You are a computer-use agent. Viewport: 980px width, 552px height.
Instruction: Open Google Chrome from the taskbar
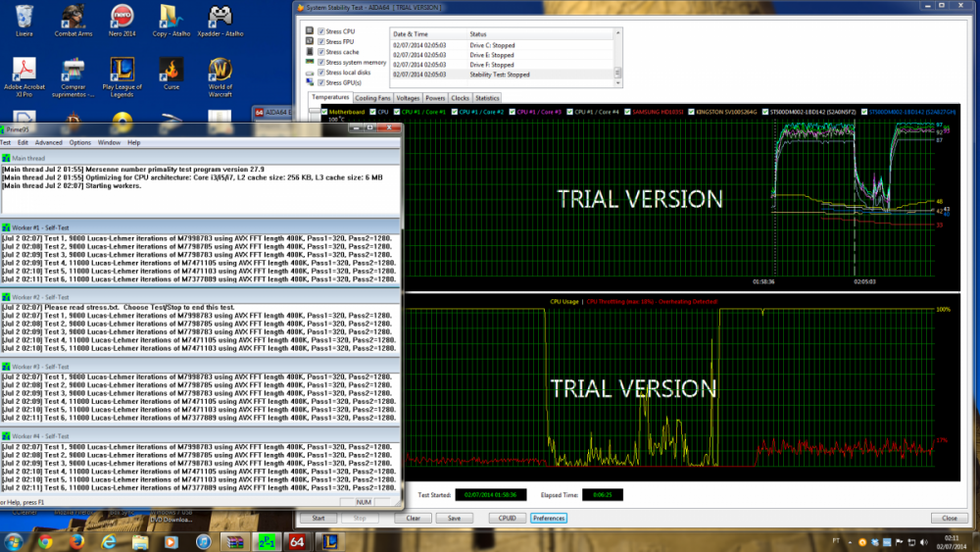[45, 541]
